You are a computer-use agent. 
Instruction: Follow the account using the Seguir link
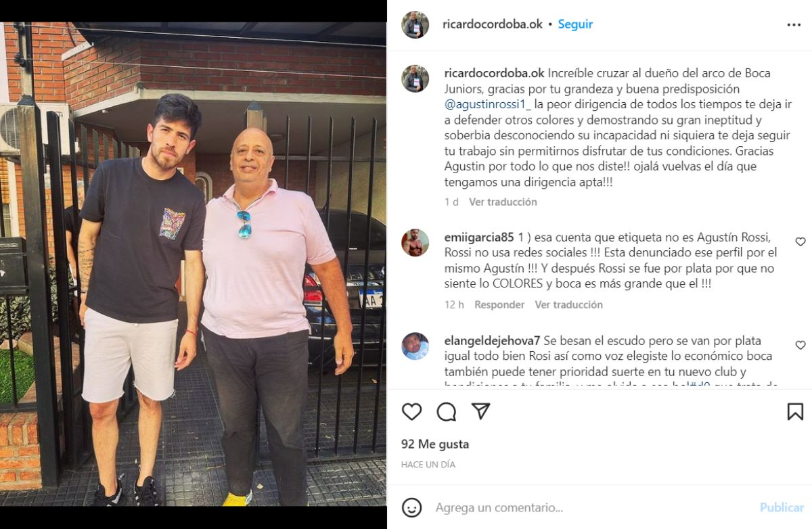coord(575,24)
